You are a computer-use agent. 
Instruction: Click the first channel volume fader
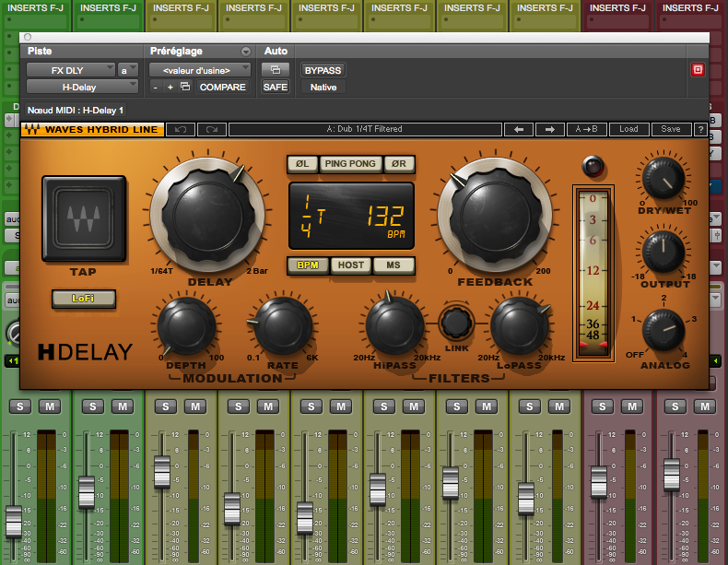tap(14, 523)
